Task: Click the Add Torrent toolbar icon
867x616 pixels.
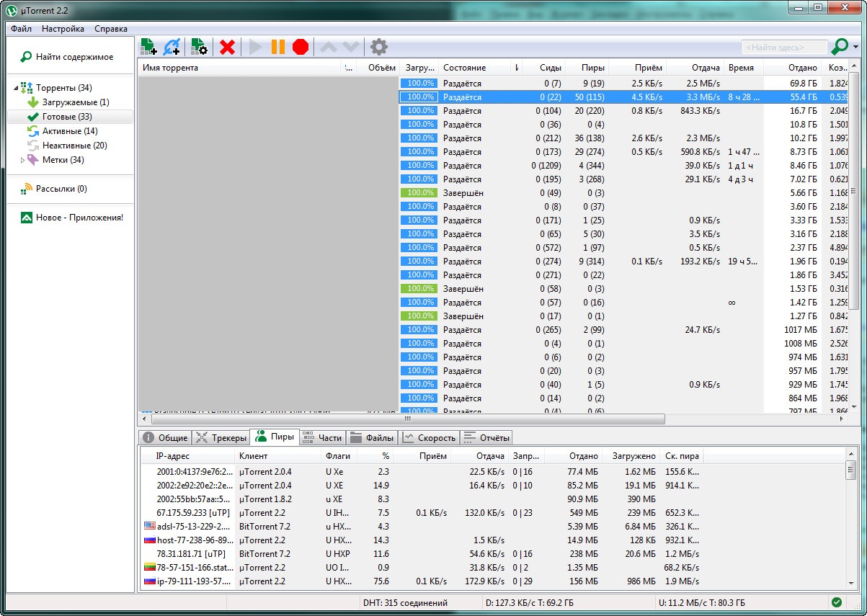Action: (x=148, y=48)
